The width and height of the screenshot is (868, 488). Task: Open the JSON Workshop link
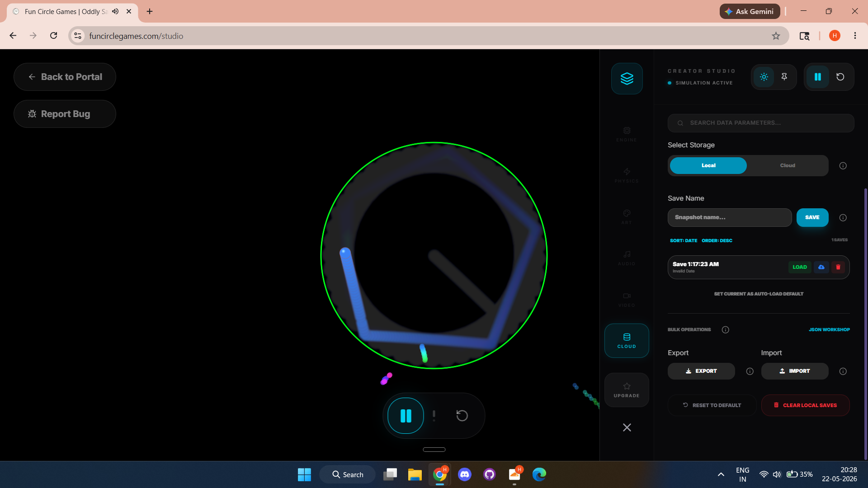click(829, 330)
